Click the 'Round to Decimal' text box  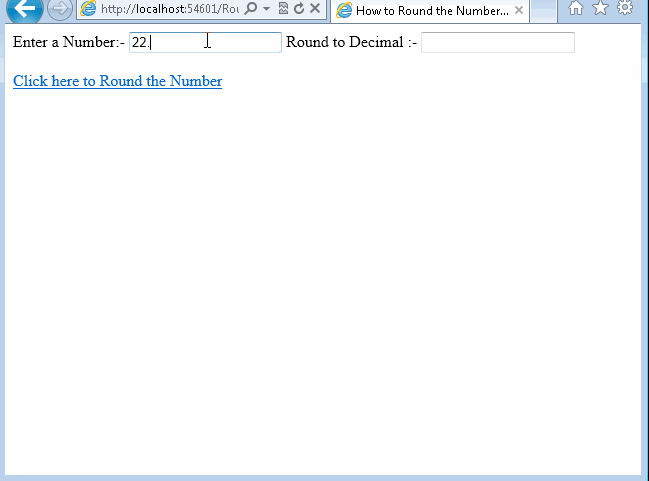498,42
